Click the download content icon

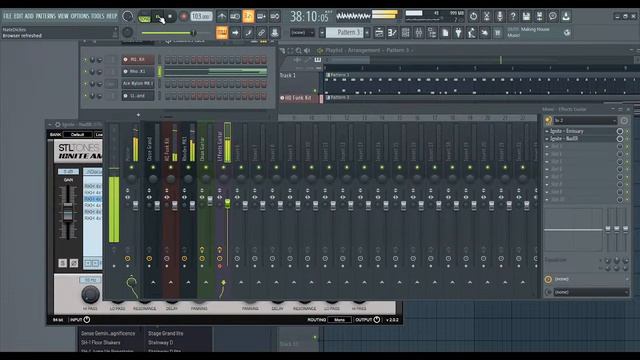[x=566, y=16]
